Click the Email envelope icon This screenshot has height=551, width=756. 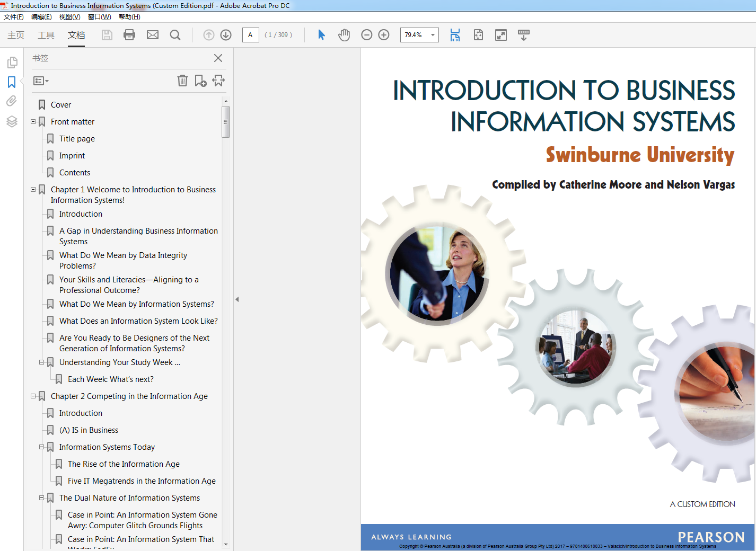(x=153, y=35)
